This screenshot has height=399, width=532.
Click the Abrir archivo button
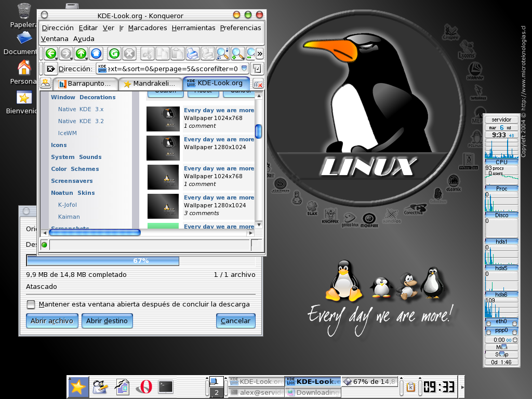(52, 321)
